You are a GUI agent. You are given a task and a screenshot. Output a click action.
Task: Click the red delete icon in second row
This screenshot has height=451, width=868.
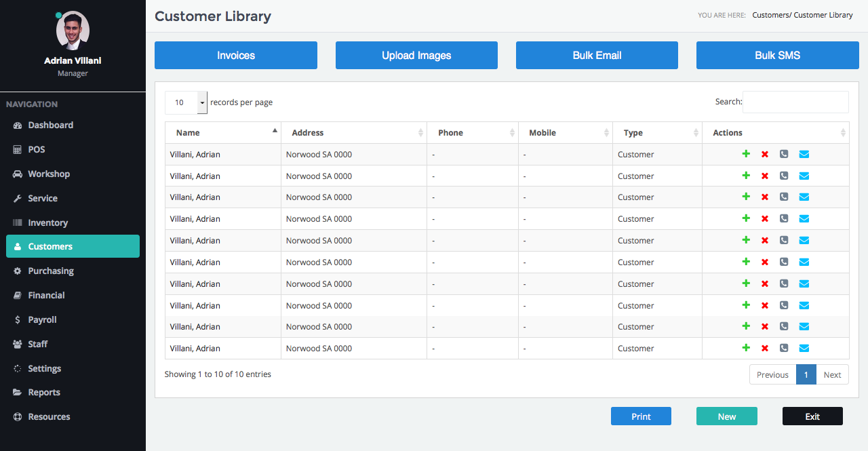(765, 176)
